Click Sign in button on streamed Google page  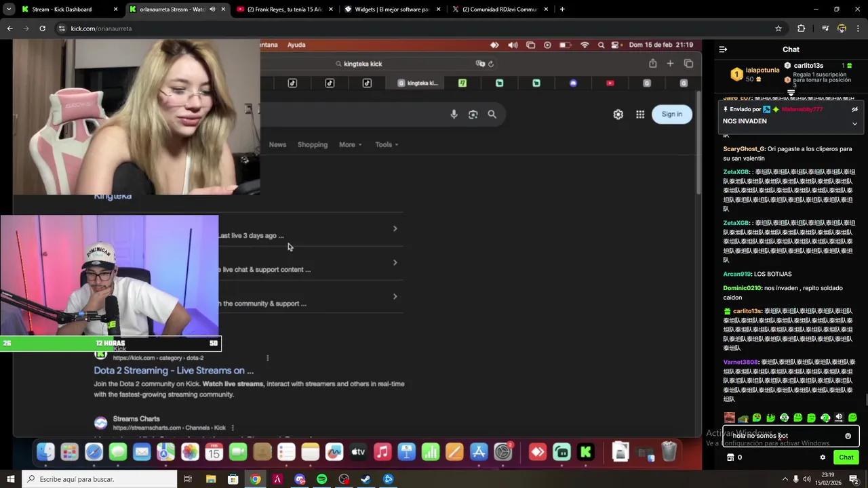(671, 115)
